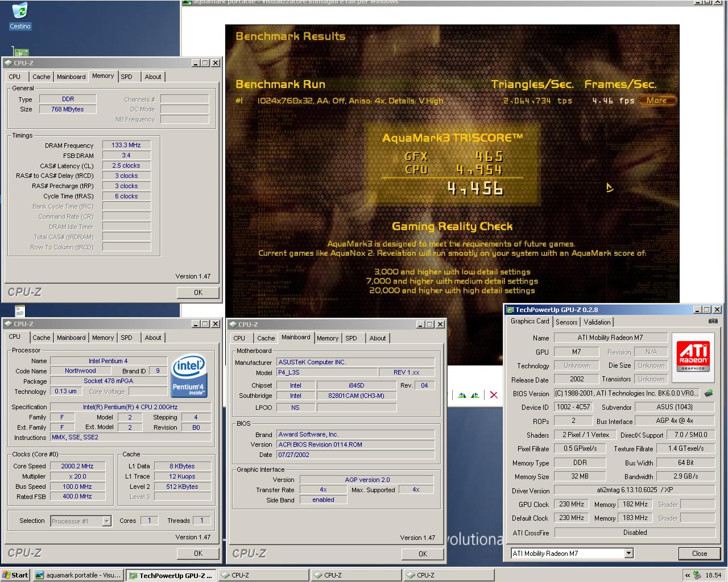728x582 pixels.
Task: Click the Manufacturer field ASUSTeK Computer INC.
Action: (355, 362)
